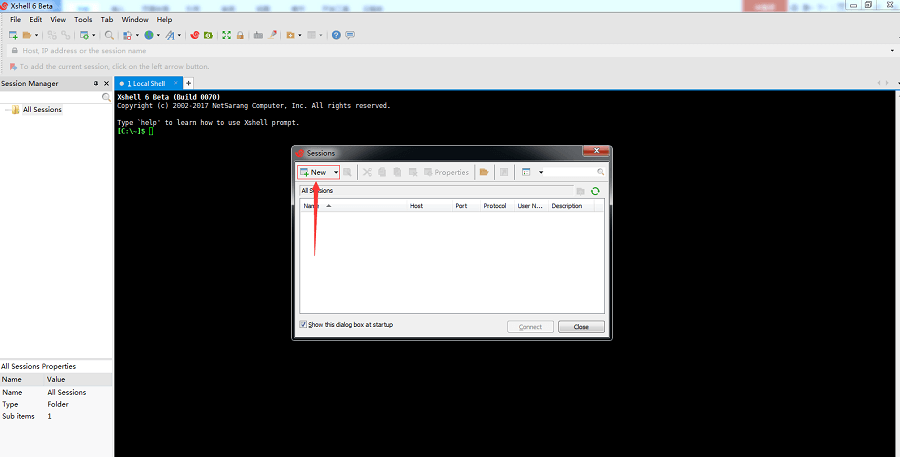Open the Edit menu
The height and width of the screenshot is (457, 900).
36,20
